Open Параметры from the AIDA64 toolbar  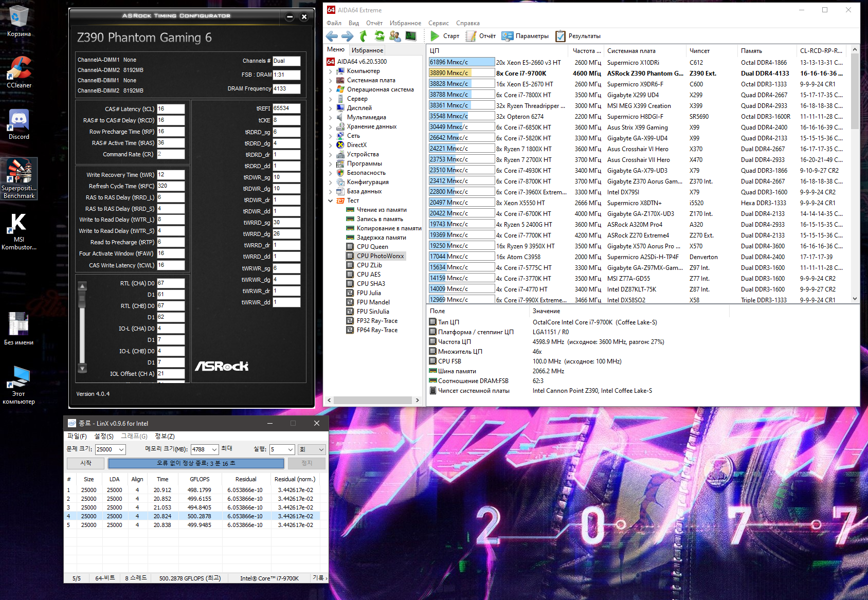click(525, 36)
